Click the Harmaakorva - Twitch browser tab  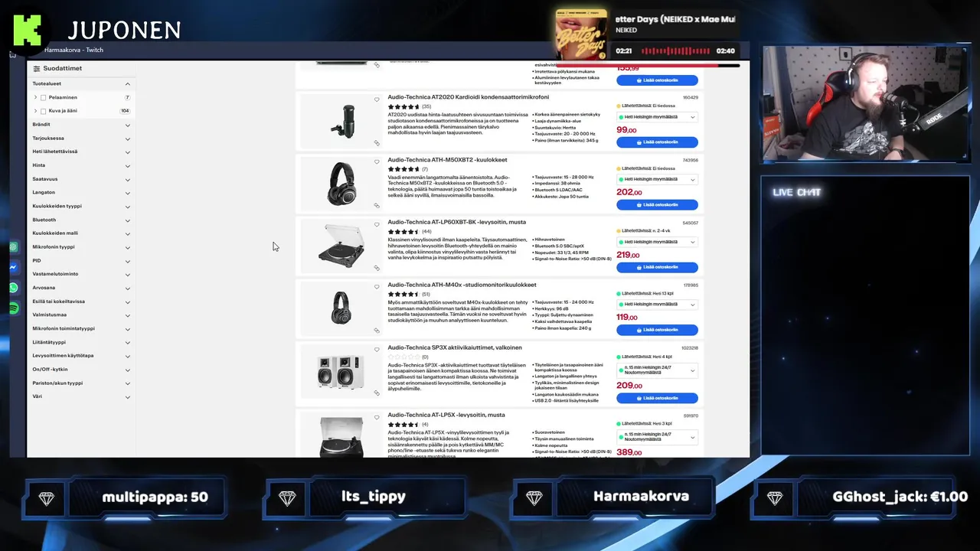click(x=73, y=51)
